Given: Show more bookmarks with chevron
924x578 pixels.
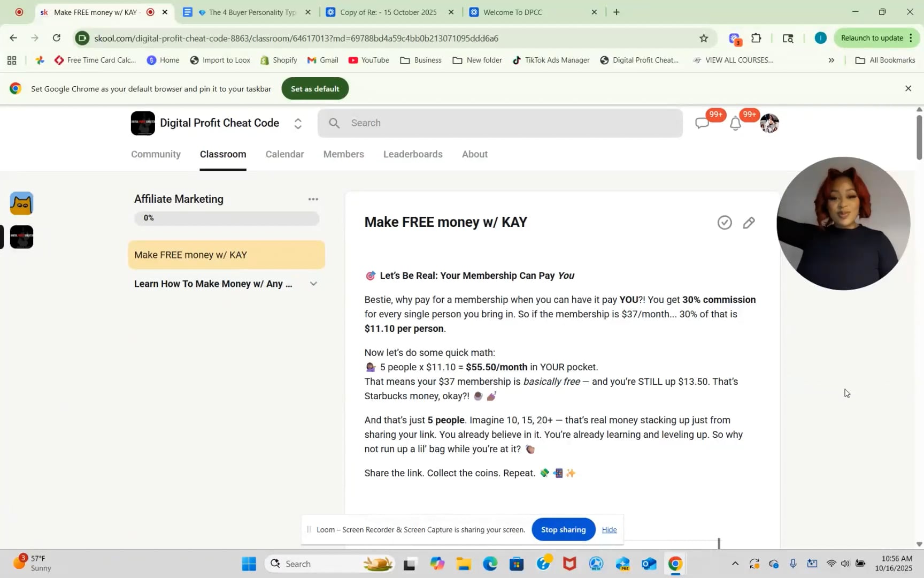Looking at the screenshot, I should 831,60.
